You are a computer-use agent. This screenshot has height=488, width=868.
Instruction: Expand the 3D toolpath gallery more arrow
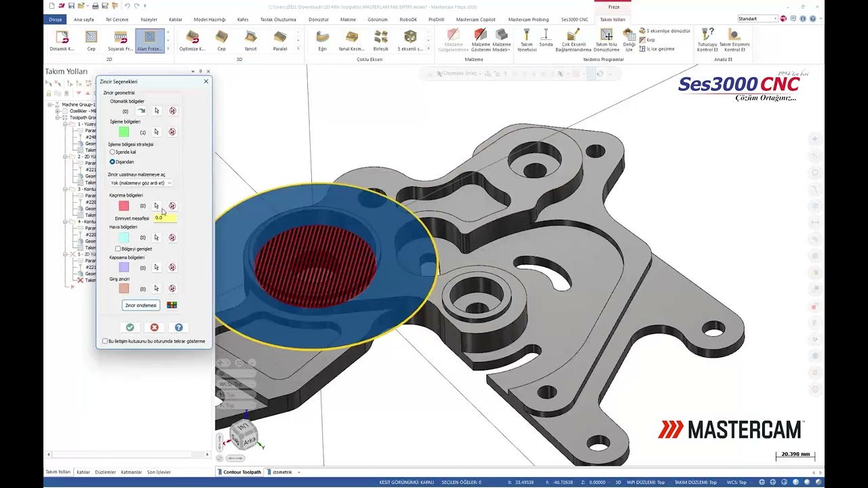(x=299, y=49)
